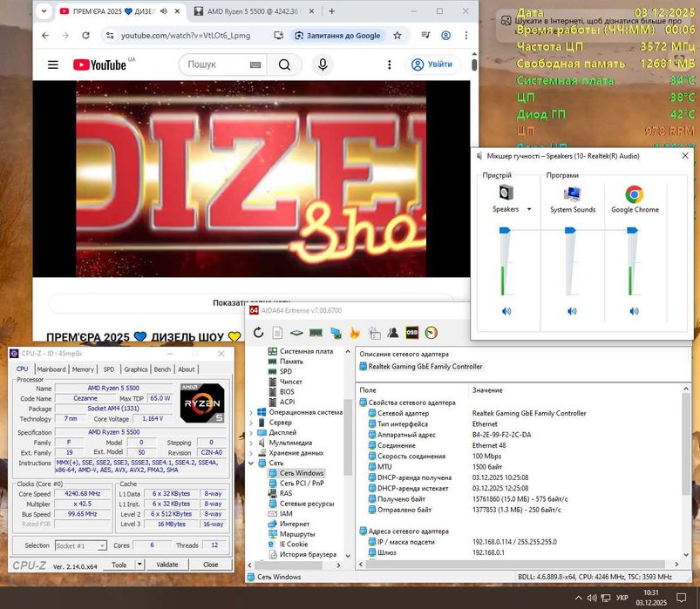Click the youtube.com address bar URL

pyautogui.click(x=186, y=35)
